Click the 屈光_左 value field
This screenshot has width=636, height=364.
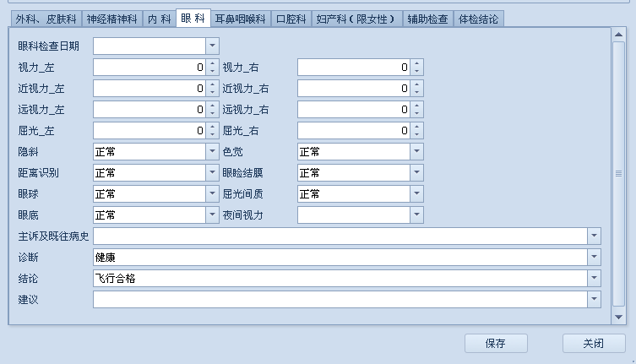click(149, 130)
